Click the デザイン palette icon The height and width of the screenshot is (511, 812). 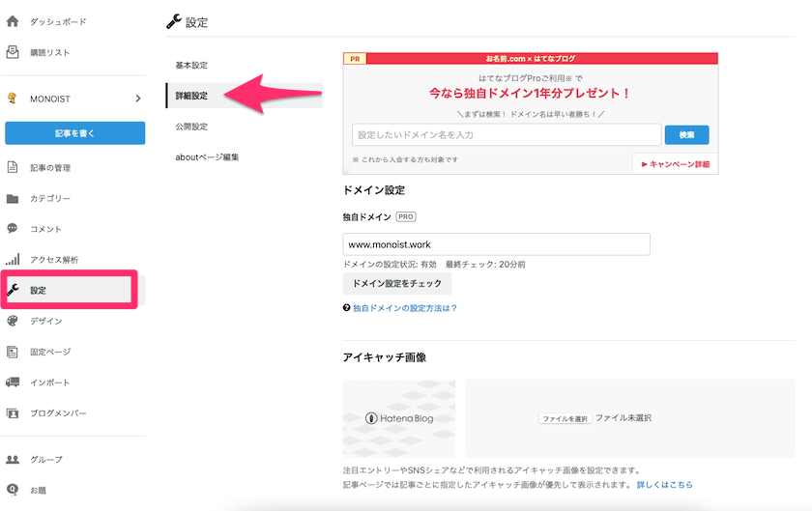13,321
